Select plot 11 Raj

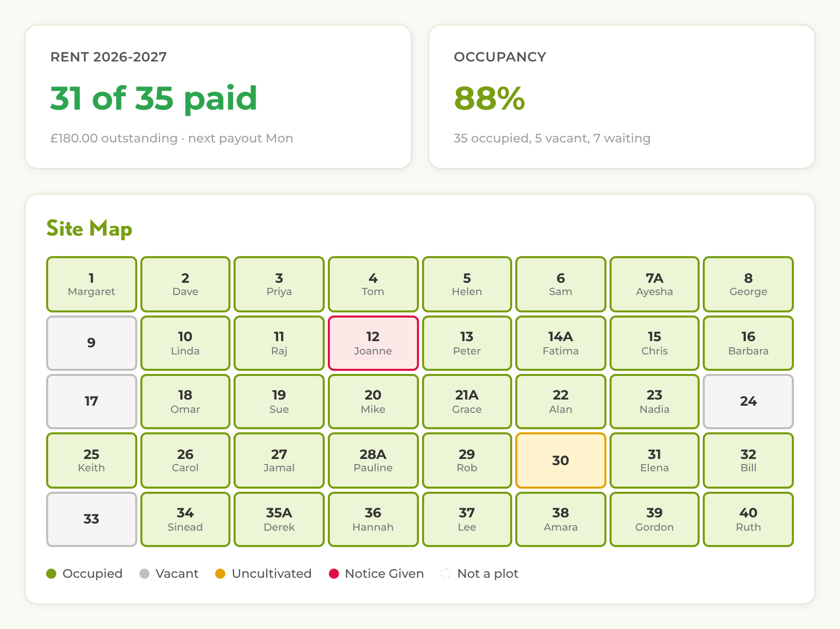click(x=279, y=343)
